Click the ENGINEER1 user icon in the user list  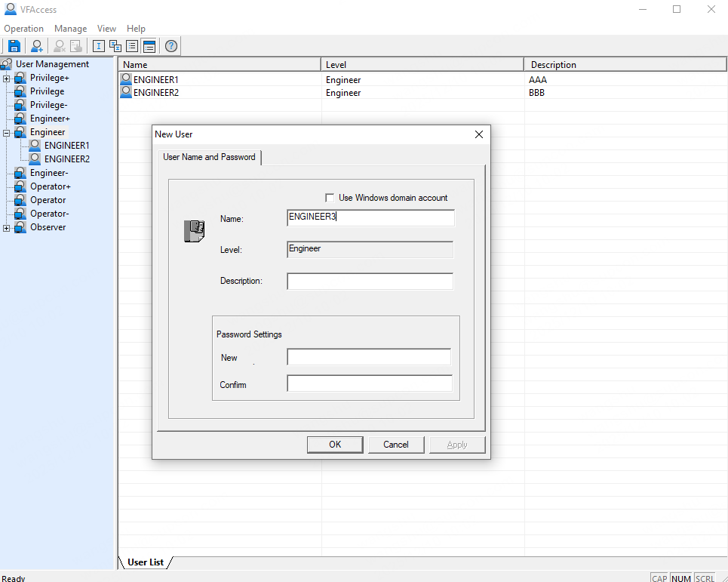pyautogui.click(x=126, y=79)
